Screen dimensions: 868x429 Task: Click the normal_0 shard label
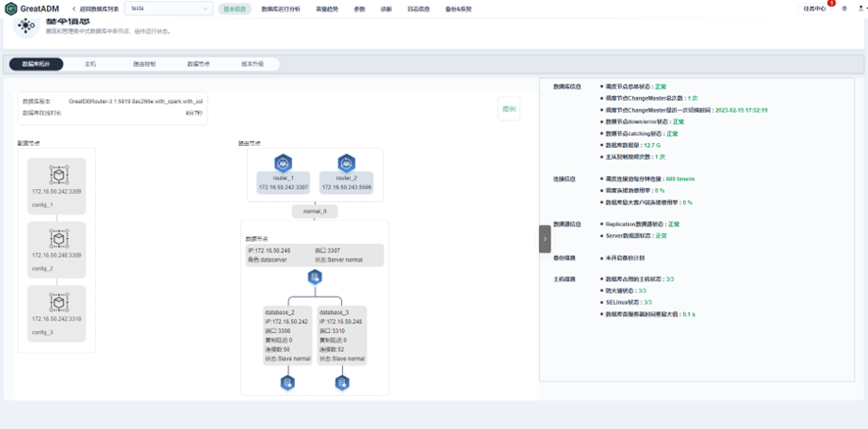tap(314, 212)
